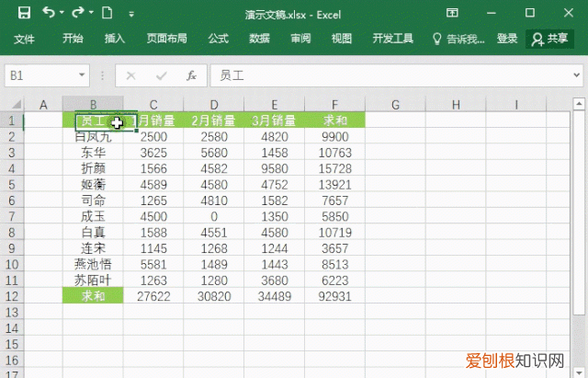Click the Enter checkmark icon in formula bar

(x=162, y=75)
